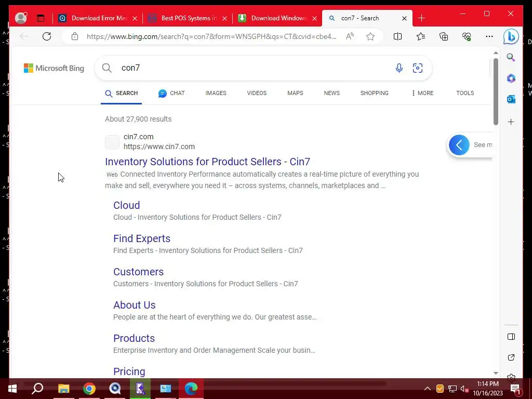532x399 pixels.
Task: Open the About Us sitelink
Action: click(135, 305)
